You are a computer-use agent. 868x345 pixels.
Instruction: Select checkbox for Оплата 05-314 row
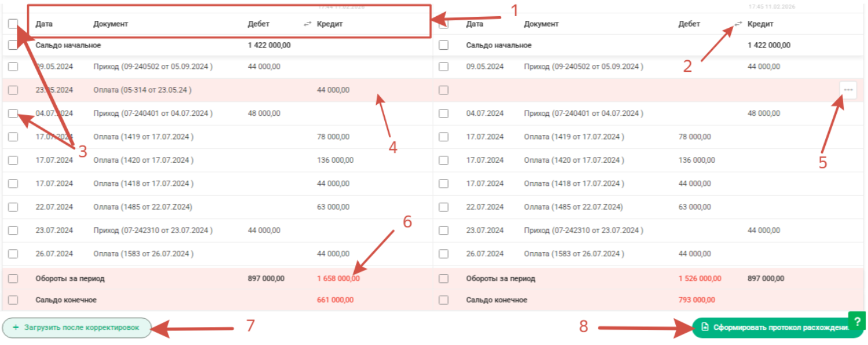[13, 90]
